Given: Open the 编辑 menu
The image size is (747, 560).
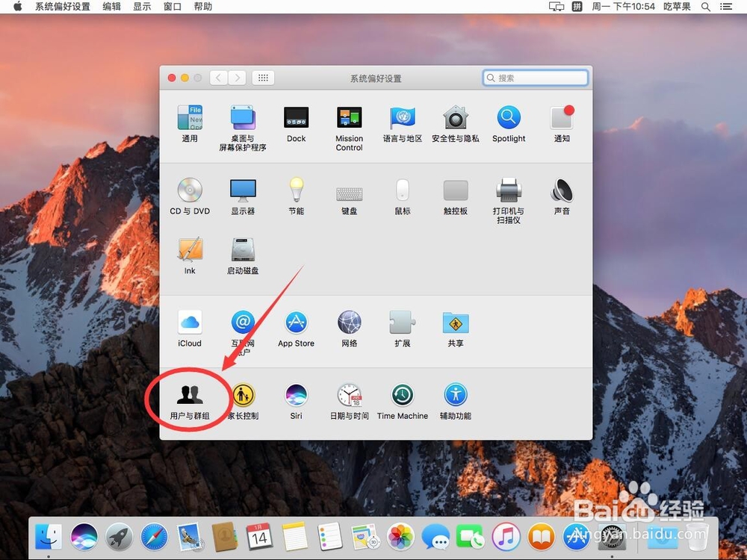Looking at the screenshot, I should 111,6.
